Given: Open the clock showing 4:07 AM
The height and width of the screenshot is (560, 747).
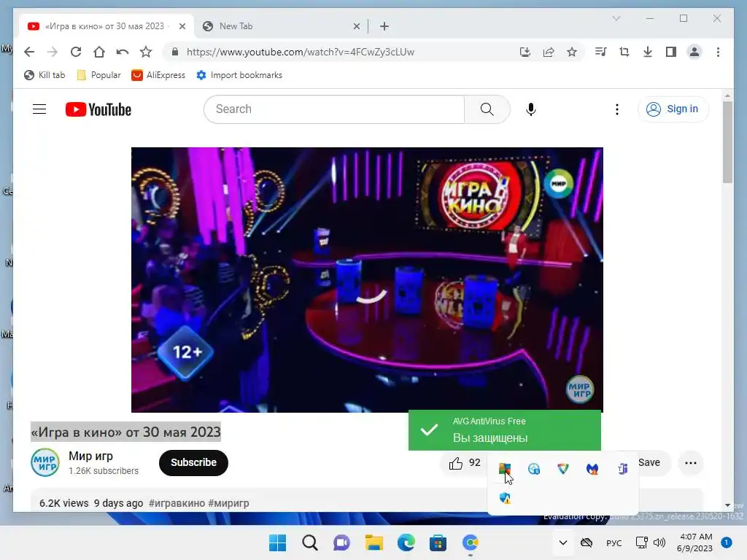Looking at the screenshot, I should coord(695,542).
